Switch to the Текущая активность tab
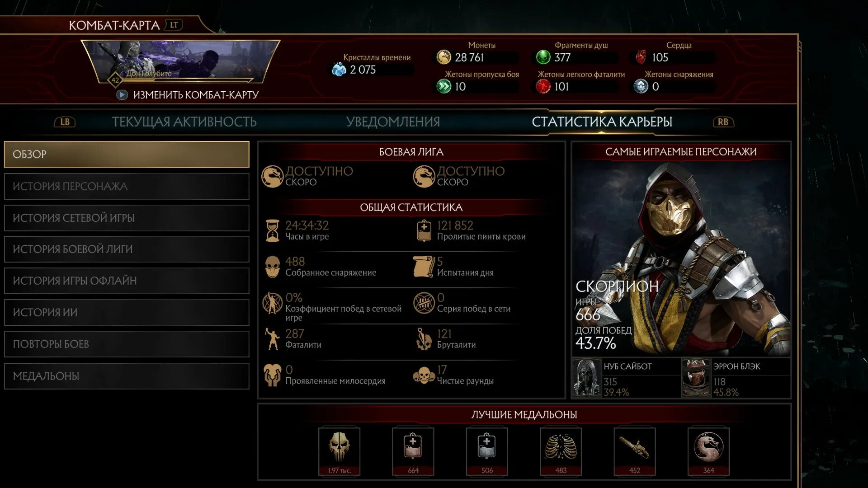The height and width of the screenshot is (488, 868). pyautogui.click(x=184, y=122)
